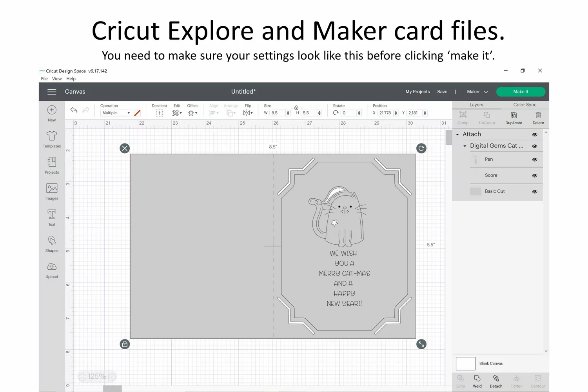Click the Width stepper arrows
This screenshot has width=588, height=392.
tap(288, 113)
